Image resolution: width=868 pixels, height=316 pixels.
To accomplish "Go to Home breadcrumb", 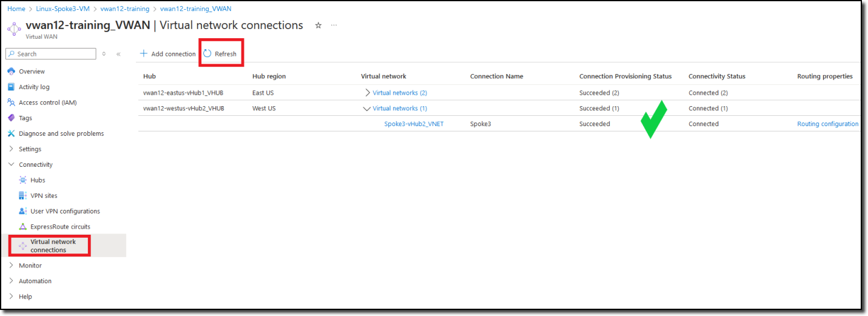I will (16, 9).
